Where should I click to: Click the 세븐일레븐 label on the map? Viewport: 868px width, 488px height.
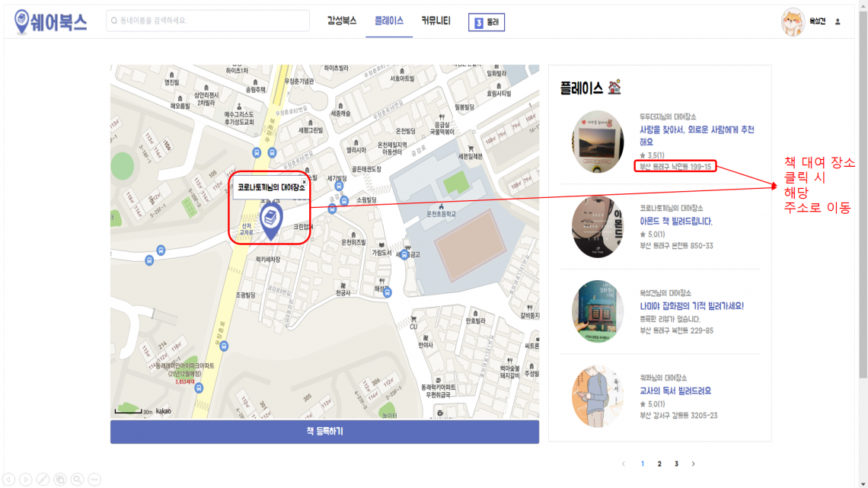pos(470,157)
